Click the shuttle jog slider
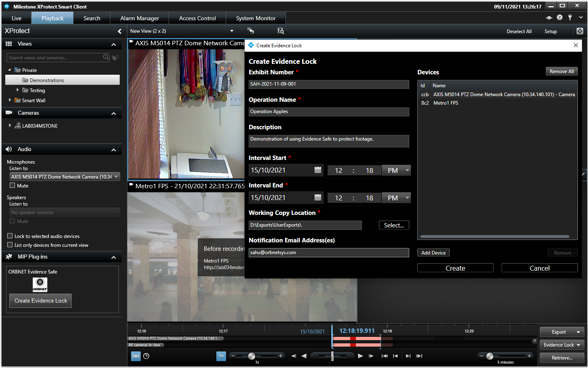This screenshot has height=368, width=588. click(x=332, y=356)
